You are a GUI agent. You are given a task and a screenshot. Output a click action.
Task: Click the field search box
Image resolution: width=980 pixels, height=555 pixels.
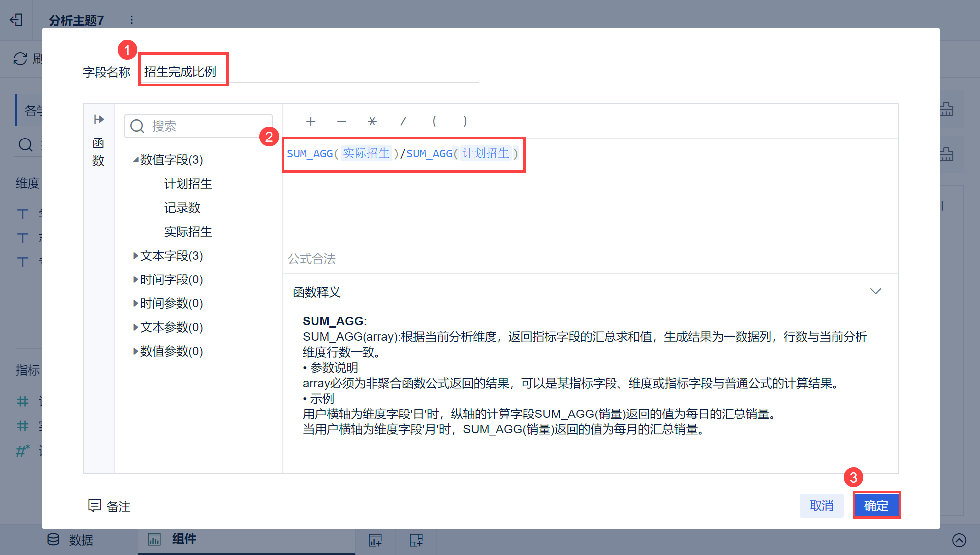pos(209,126)
